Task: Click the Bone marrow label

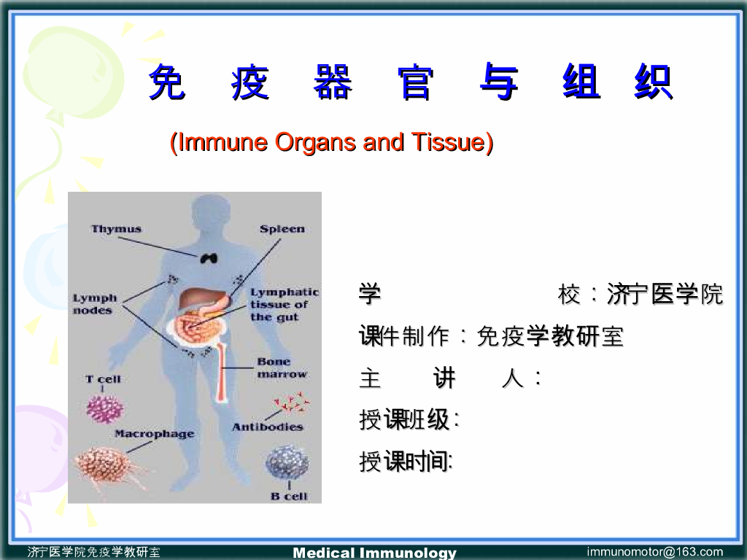Action: [282, 368]
